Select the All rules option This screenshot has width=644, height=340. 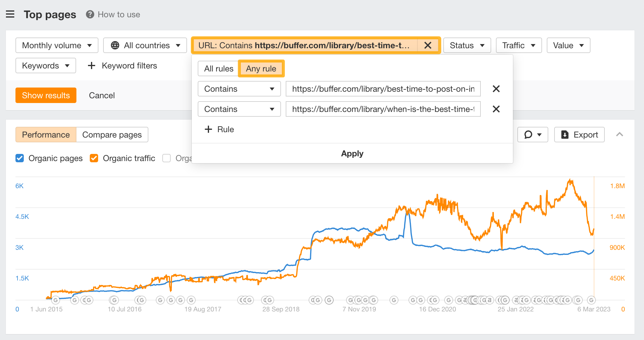coord(219,68)
